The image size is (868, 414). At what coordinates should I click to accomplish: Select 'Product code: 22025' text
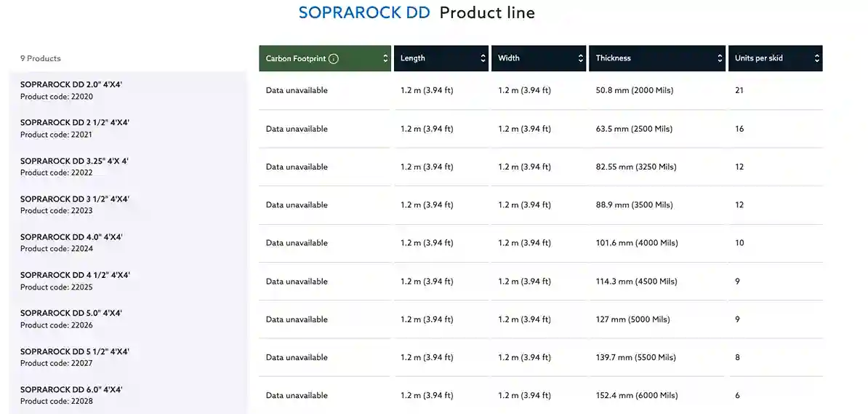tap(57, 287)
